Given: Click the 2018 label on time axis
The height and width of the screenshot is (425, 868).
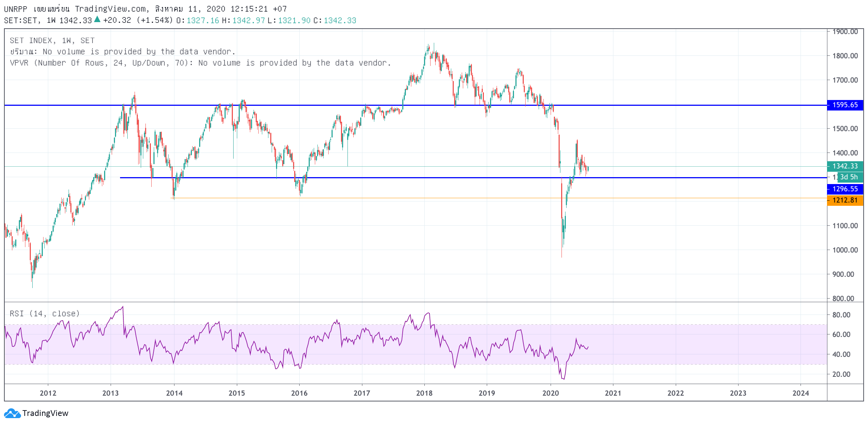Looking at the screenshot, I should pyautogui.click(x=424, y=393).
